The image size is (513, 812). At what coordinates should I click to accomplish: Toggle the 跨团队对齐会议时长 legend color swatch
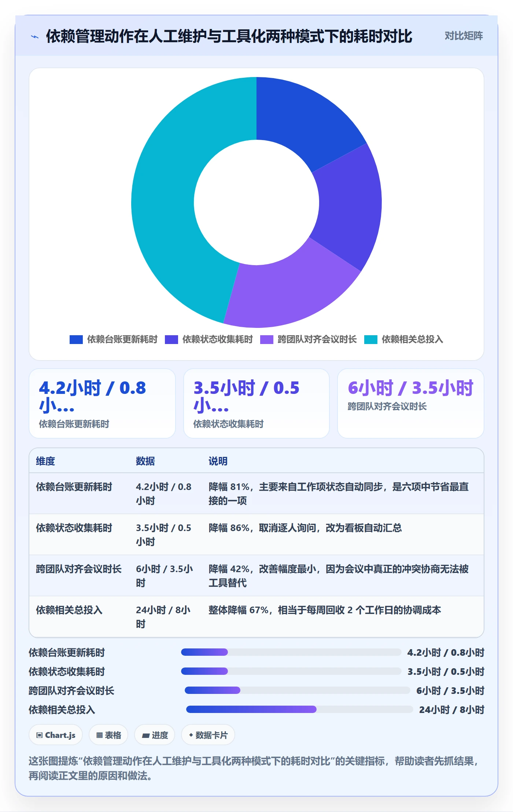(267, 340)
